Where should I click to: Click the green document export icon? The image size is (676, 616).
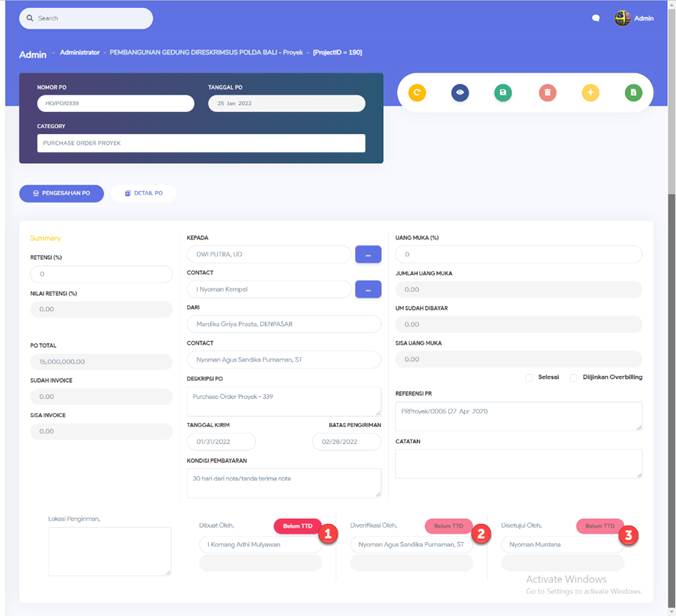coord(633,92)
